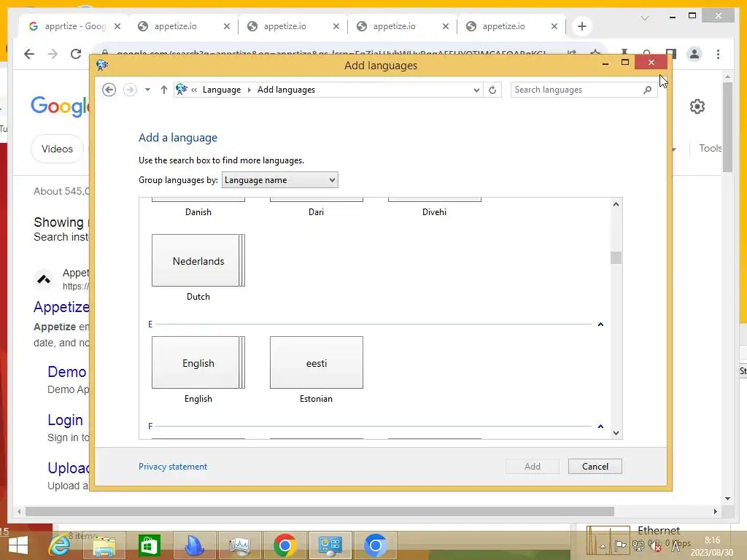
Task: Click the search magnifier in Search languages
Action: (x=648, y=90)
